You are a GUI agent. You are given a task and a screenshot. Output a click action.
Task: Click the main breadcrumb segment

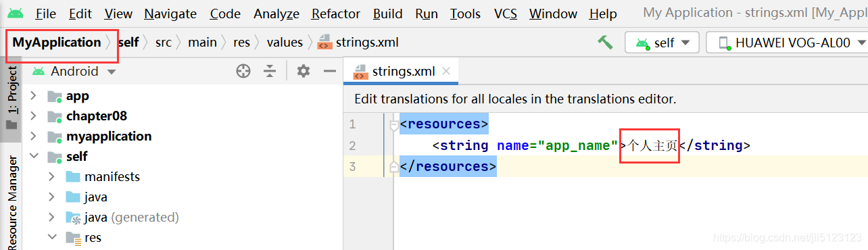click(203, 42)
